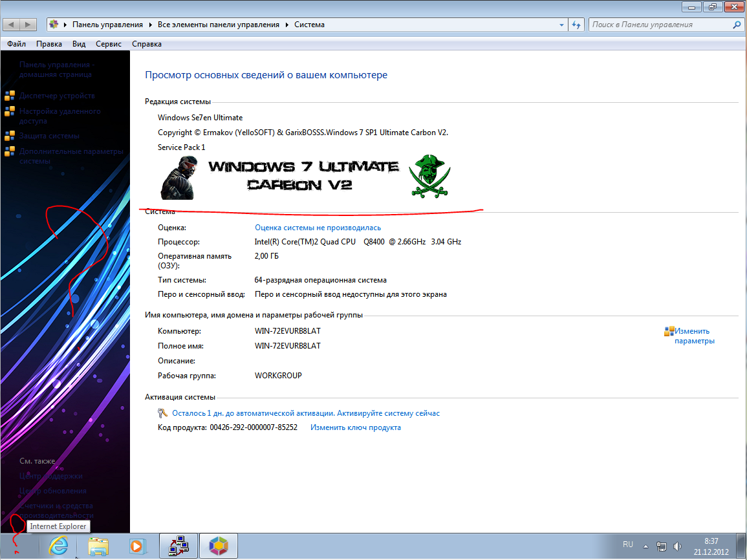This screenshot has height=560, width=747.
Task: Refresh the address bar view
Action: (x=576, y=25)
